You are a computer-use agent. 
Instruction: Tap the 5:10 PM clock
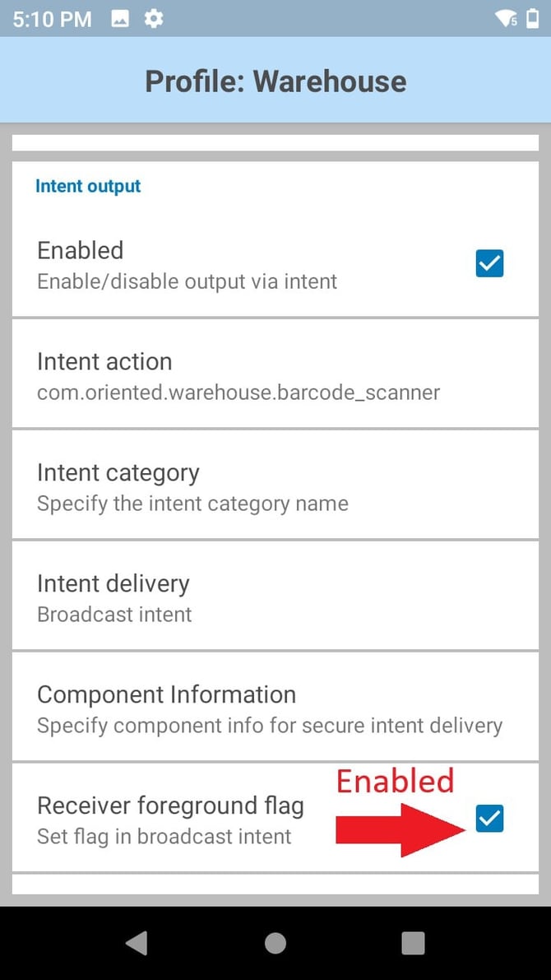click(52, 19)
